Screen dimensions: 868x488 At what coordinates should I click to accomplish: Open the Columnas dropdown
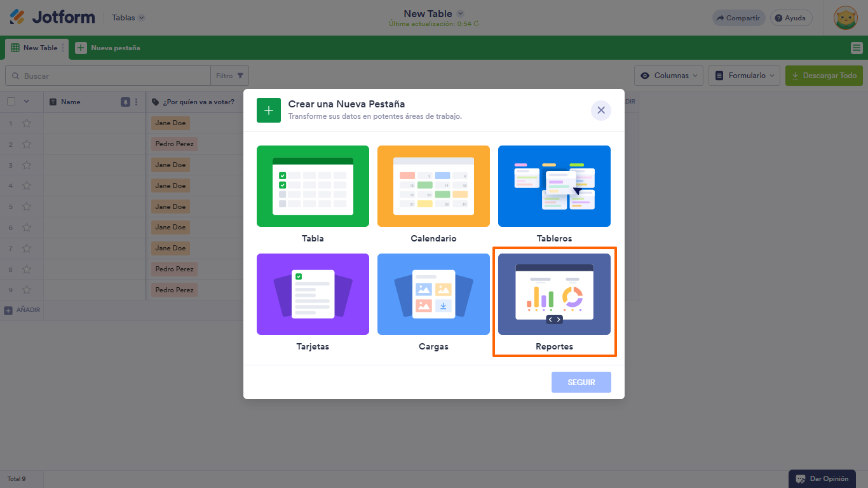tap(668, 75)
